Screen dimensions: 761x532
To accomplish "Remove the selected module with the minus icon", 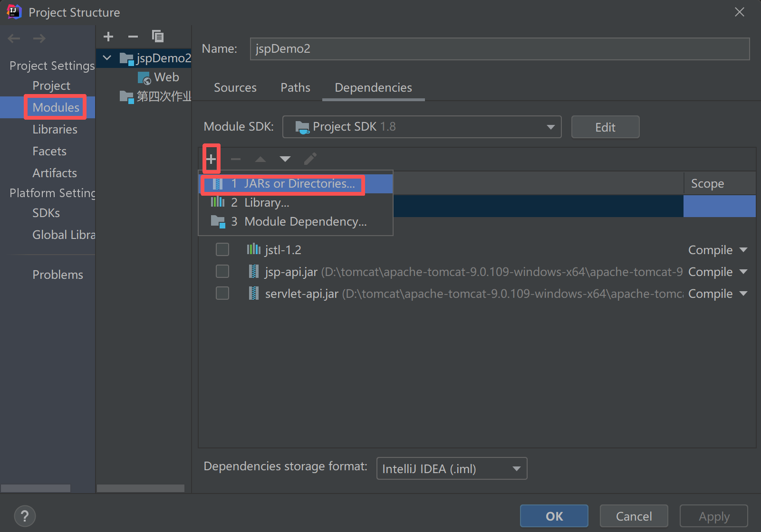I will (x=133, y=37).
